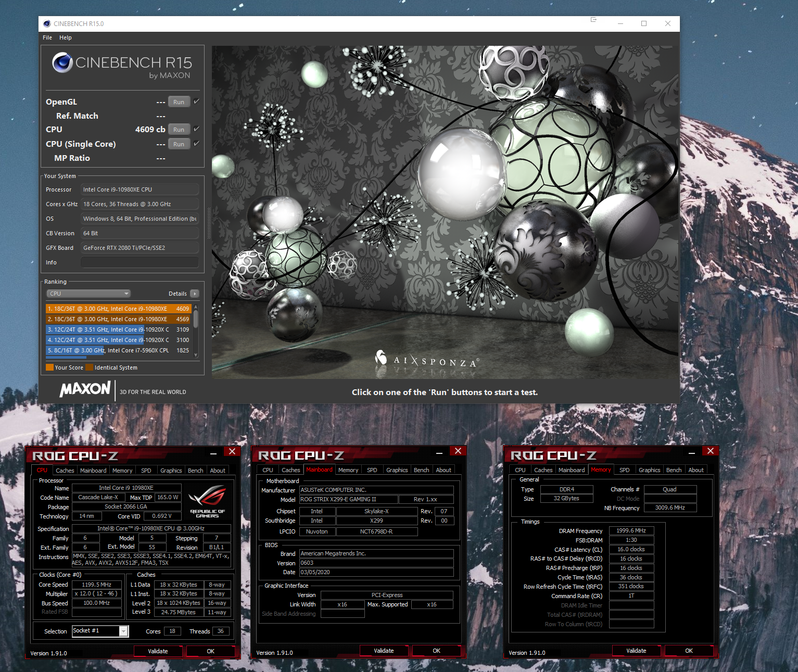
Task: Open About tab in right CPU-Z window
Action: [696, 470]
